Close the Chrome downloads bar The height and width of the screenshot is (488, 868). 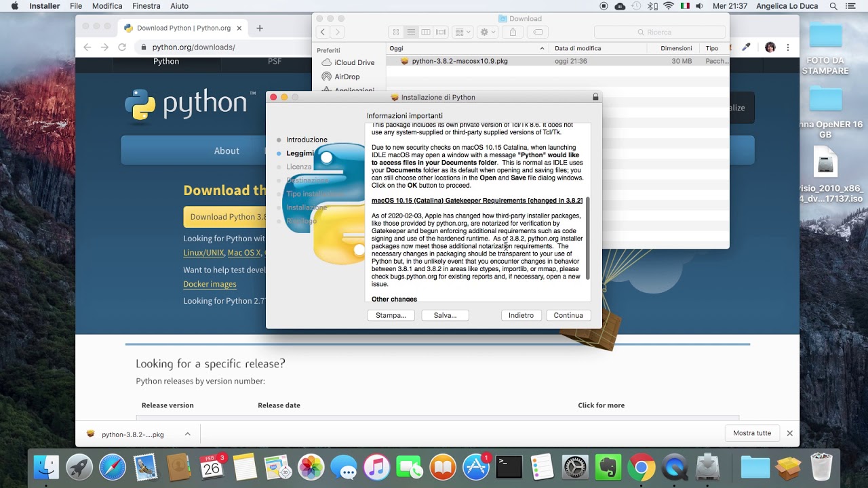789,433
